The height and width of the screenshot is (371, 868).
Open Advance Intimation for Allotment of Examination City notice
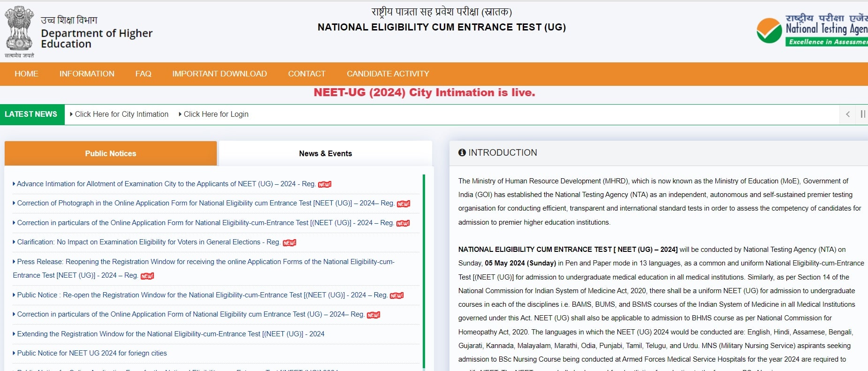(166, 184)
